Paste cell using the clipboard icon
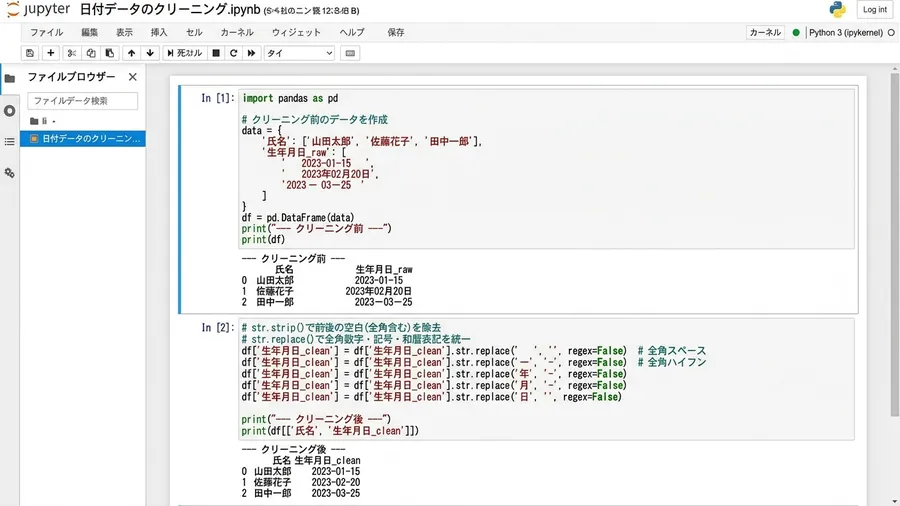The height and width of the screenshot is (506, 900). coord(110,53)
